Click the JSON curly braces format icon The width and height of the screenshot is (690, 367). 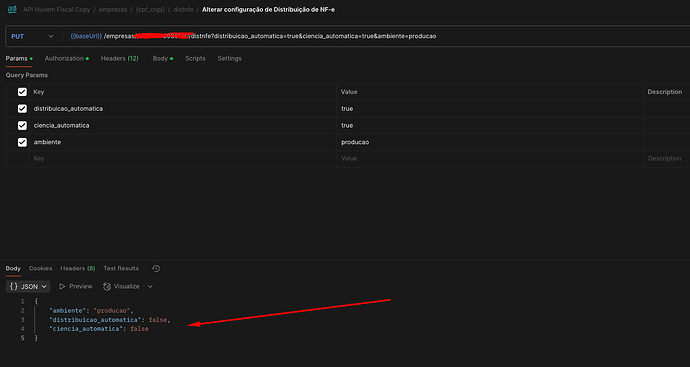pyautogui.click(x=14, y=286)
